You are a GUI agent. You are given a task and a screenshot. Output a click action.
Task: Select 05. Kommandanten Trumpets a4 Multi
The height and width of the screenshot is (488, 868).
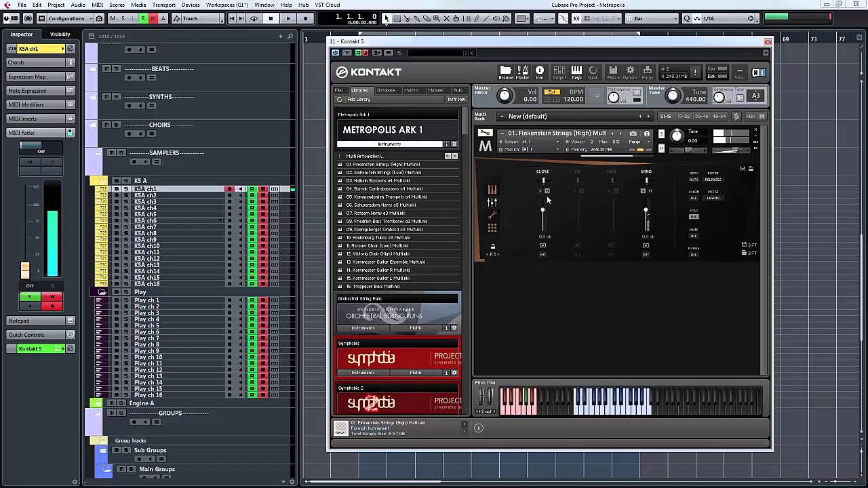(387, 197)
